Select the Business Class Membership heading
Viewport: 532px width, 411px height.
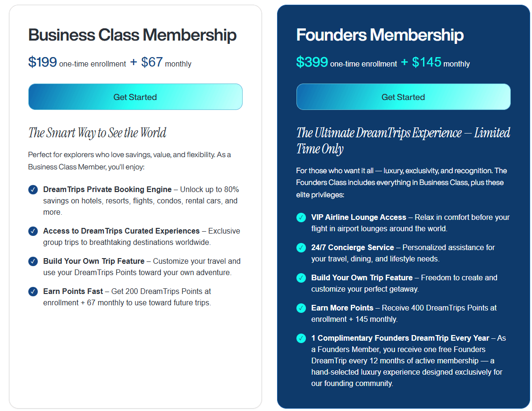pos(132,35)
